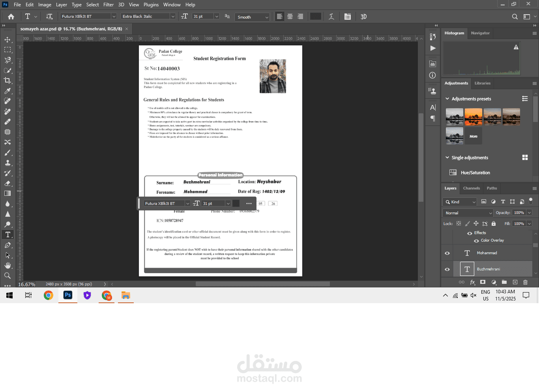The width and height of the screenshot is (539, 392).
Task: Toggle text orientation icon
Action: [x=49, y=17]
